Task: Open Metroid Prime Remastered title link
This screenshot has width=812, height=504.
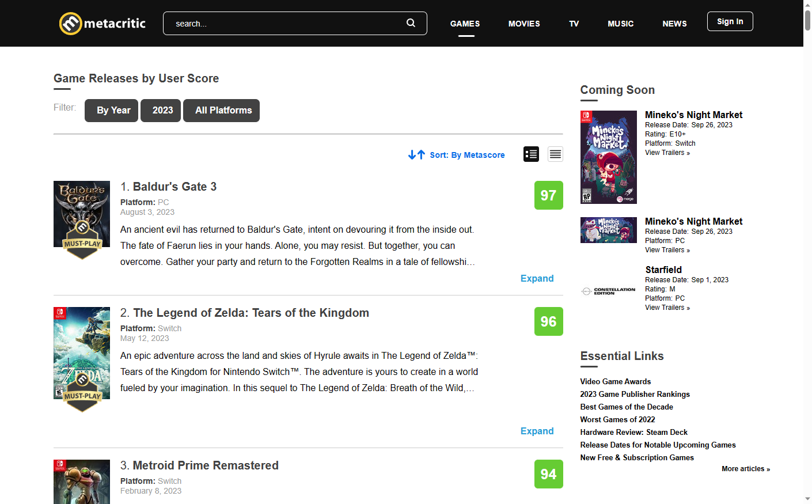Action: point(206,465)
